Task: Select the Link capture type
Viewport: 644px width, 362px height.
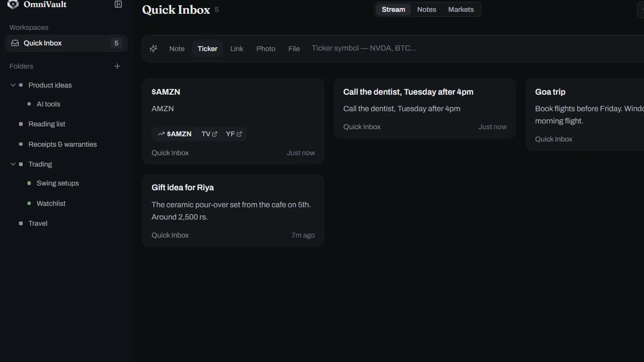Action: [237, 49]
